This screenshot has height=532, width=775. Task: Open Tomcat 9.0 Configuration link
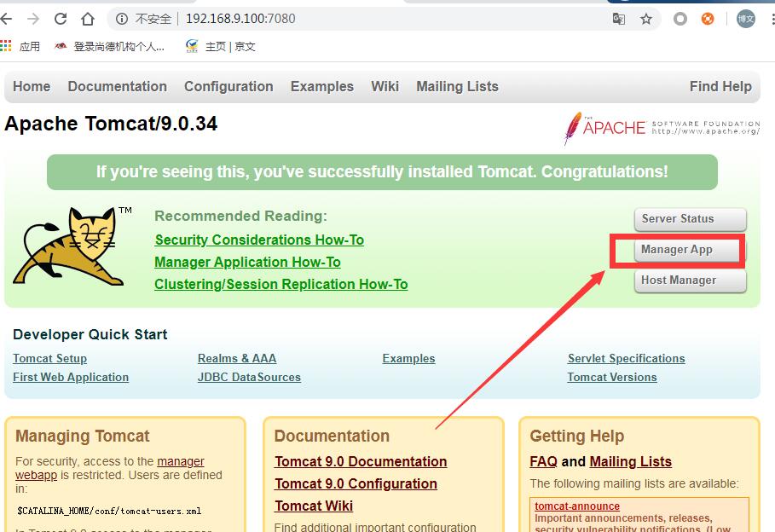(x=356, y=484)
